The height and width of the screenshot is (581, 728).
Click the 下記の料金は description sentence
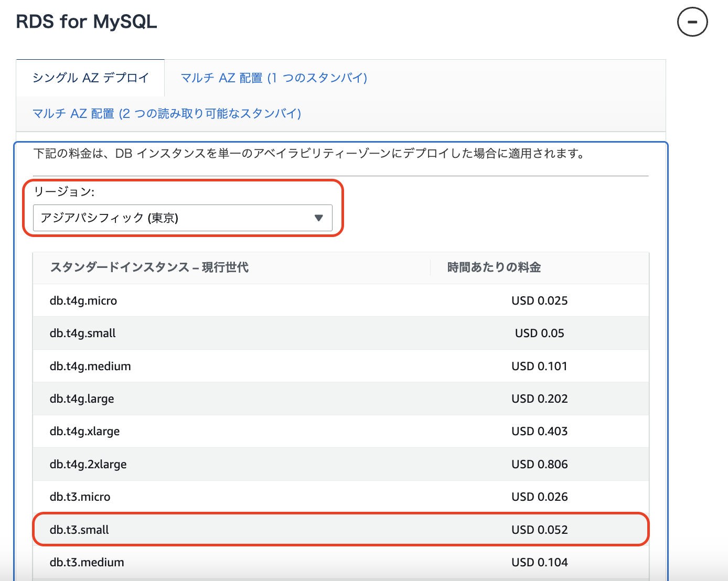pyautogui.click(x=309, y=153)
